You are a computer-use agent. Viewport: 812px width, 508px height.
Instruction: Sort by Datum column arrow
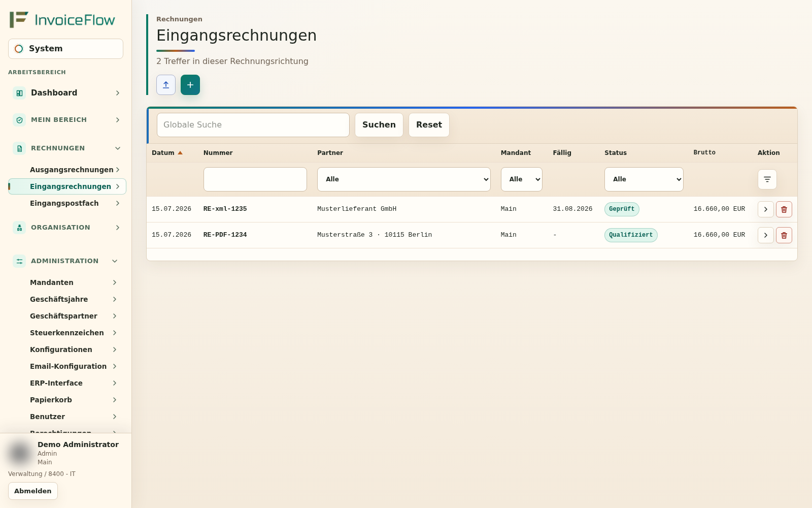tap(180, 153)
